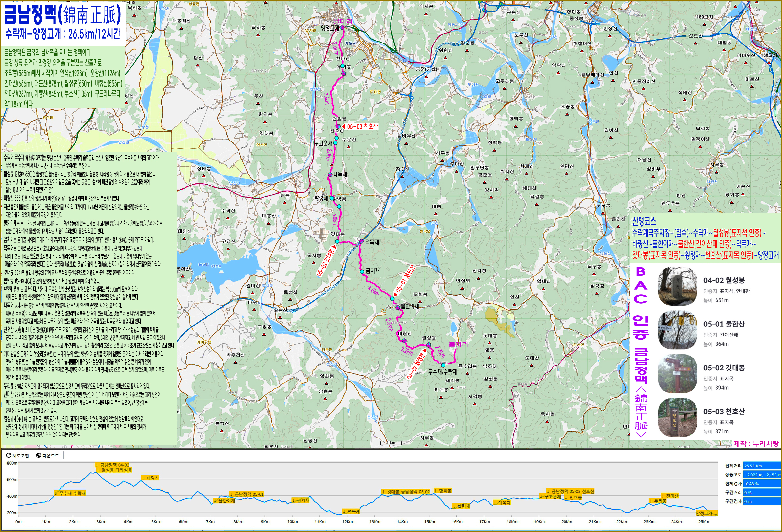782x532 pixels.
Task: Click the 1 km map scale bar
Action: (x=391, y=443)
